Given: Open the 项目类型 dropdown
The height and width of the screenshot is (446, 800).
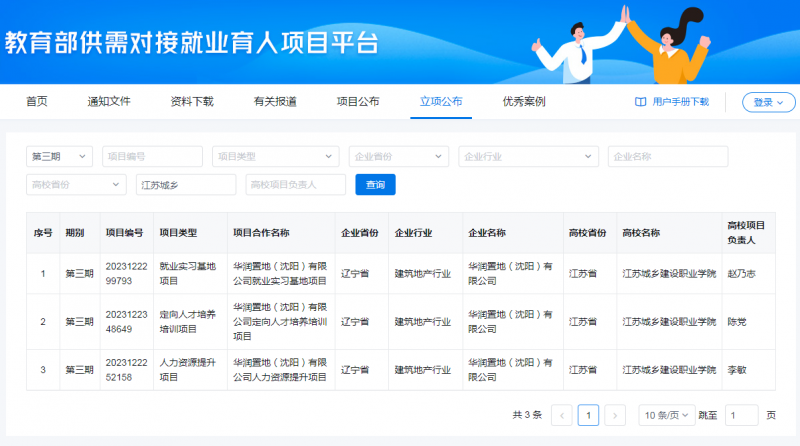Looking at the screenshot, I should click(x=275, y=157).
